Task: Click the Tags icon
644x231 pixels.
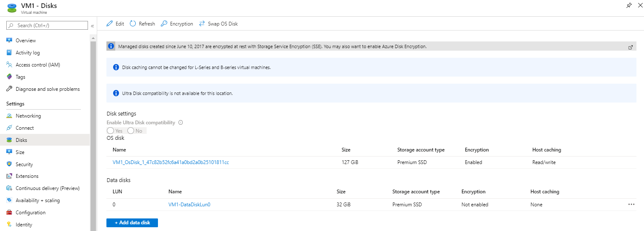Action: [x=9, y=77]
